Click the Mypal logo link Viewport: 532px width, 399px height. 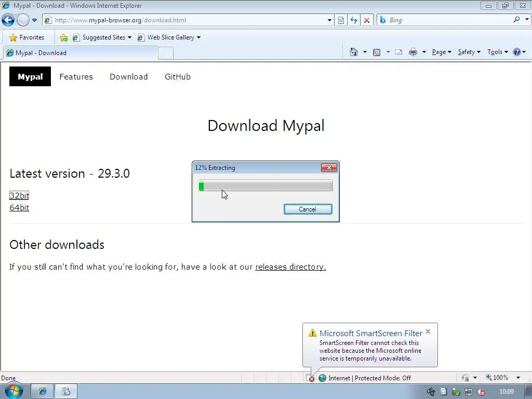[30, 77]
